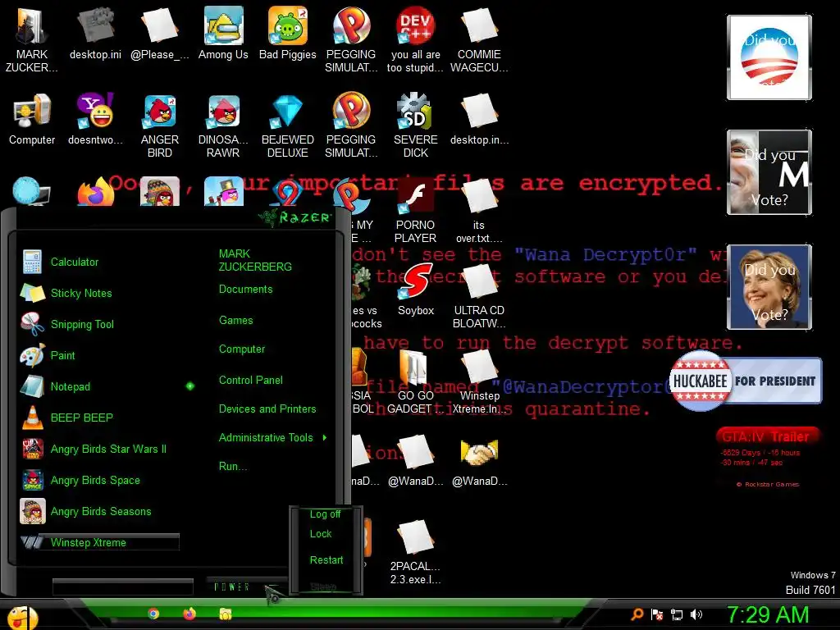Viewport: 840px width, 630px height.
Task: Open the PORNO PLAYER Flash icon
Action: click(x=415, y=212)
